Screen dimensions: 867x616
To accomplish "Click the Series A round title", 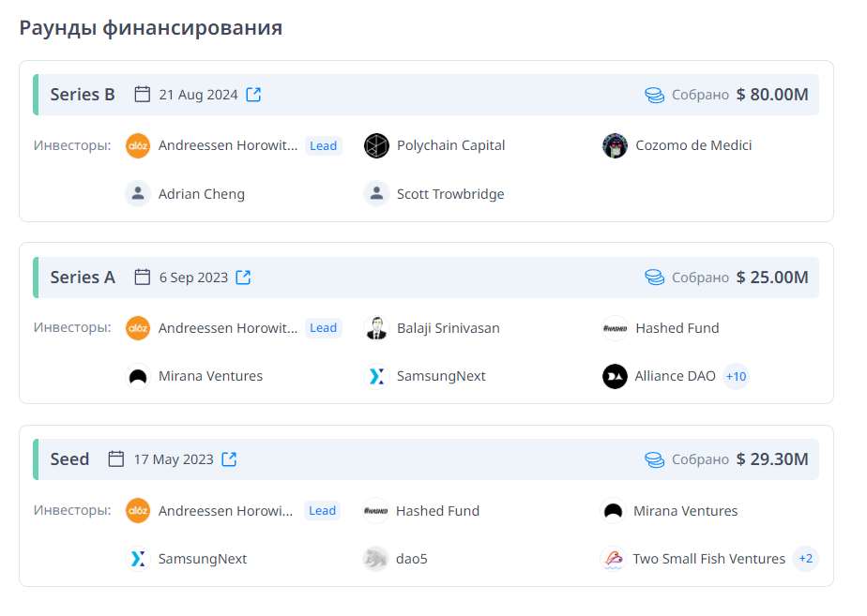I will click(x=83, y=277).
